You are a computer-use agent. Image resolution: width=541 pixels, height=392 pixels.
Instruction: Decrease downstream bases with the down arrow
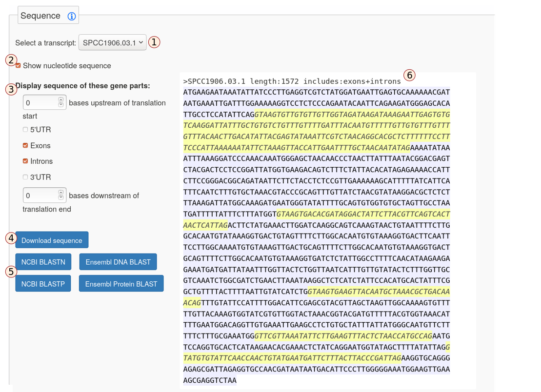[61, 198]
